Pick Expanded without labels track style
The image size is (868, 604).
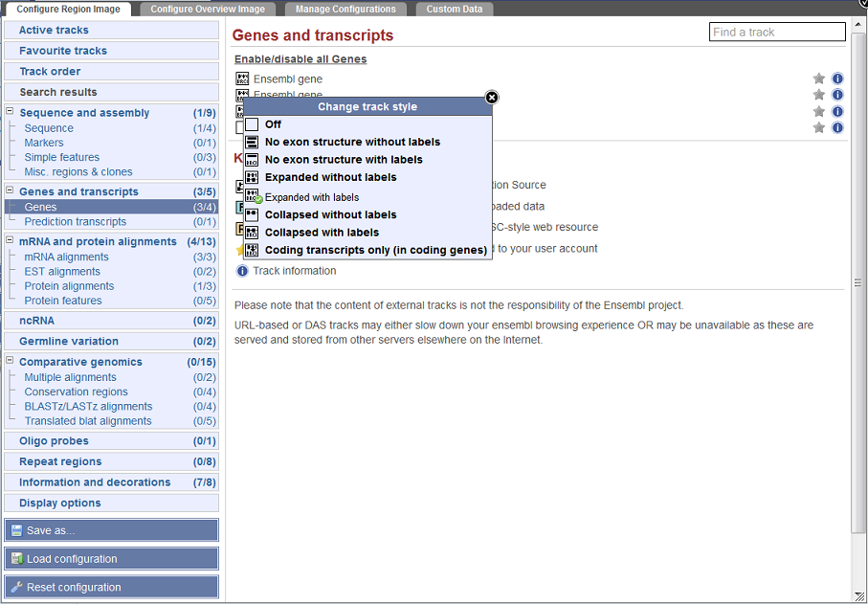(330, 177)
